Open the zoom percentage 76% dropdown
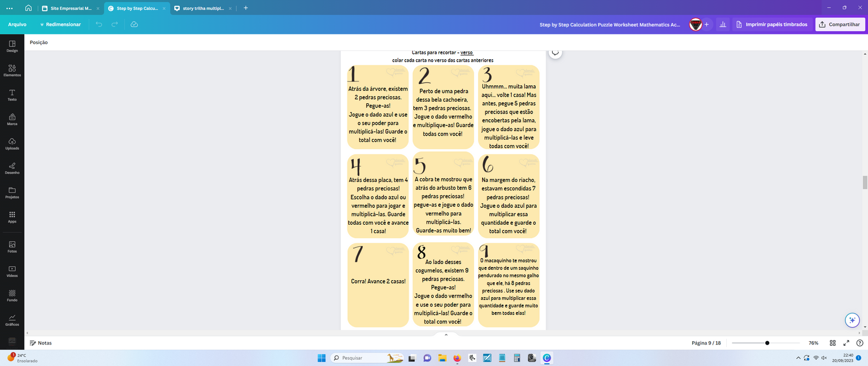 [813, 343]
